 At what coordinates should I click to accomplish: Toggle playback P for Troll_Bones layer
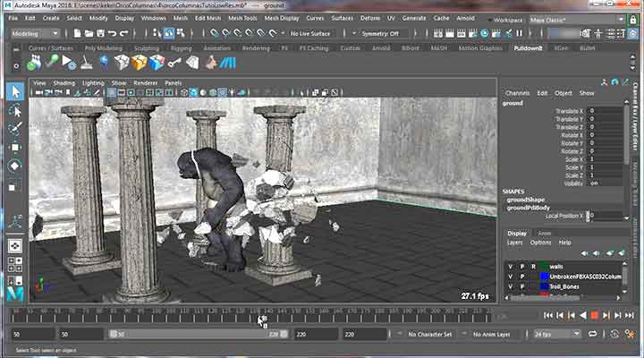[x=522, y=286]
